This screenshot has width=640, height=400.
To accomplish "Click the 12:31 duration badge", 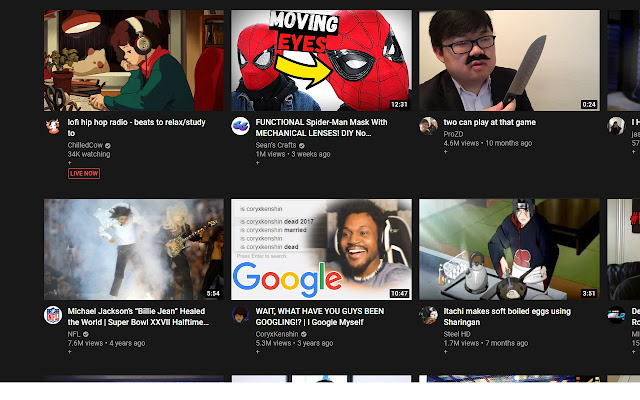I will point(399,104).
